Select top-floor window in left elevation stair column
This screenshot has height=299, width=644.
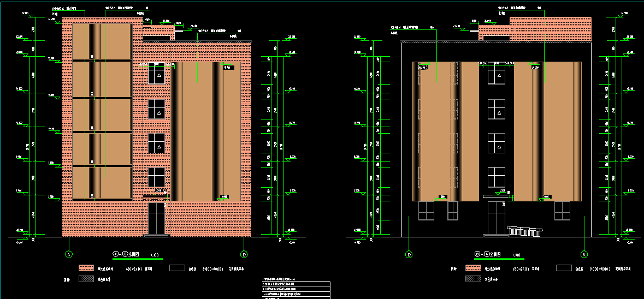pyautogui.click(x=157, y=72)
